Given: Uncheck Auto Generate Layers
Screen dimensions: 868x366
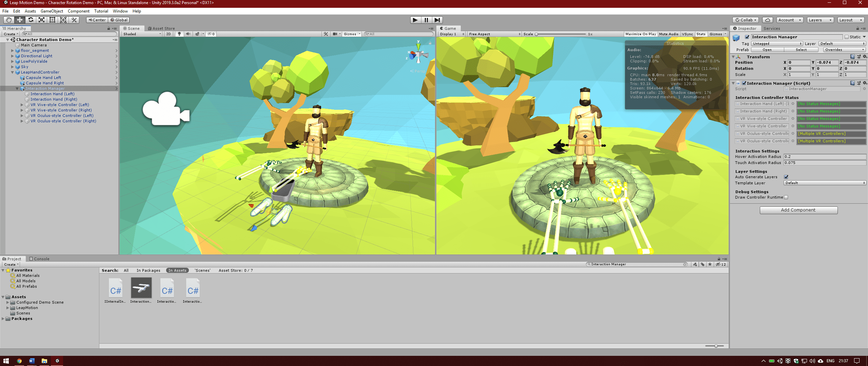Looking at the screenshot, I should [786, 177].
